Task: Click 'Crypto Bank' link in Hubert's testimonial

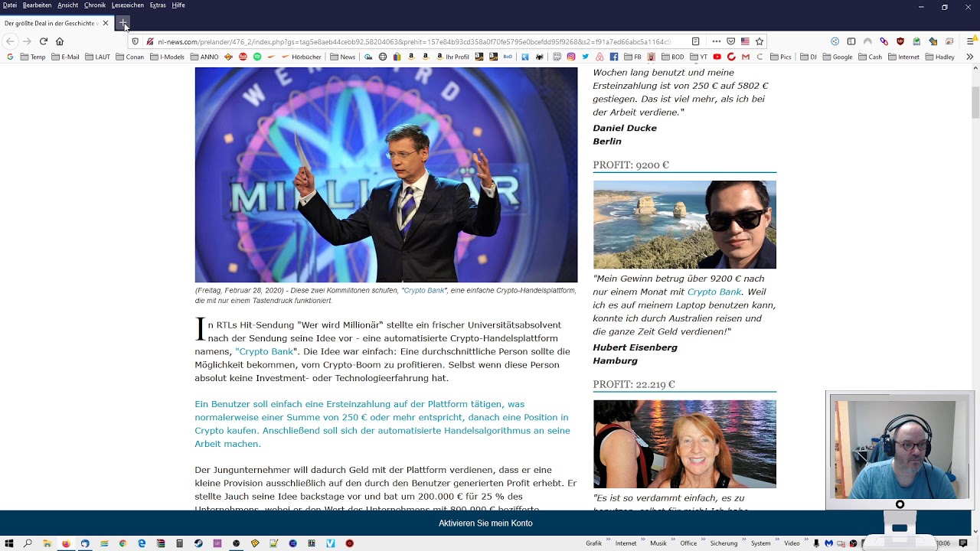Action: click(714, 292)
